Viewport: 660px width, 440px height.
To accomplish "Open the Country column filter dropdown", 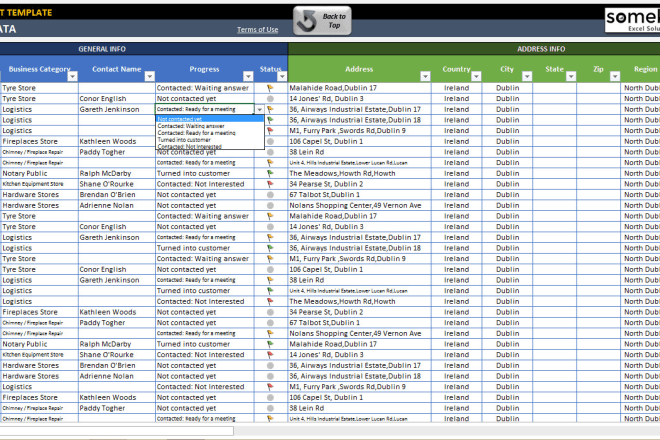I will coord(476,76).
